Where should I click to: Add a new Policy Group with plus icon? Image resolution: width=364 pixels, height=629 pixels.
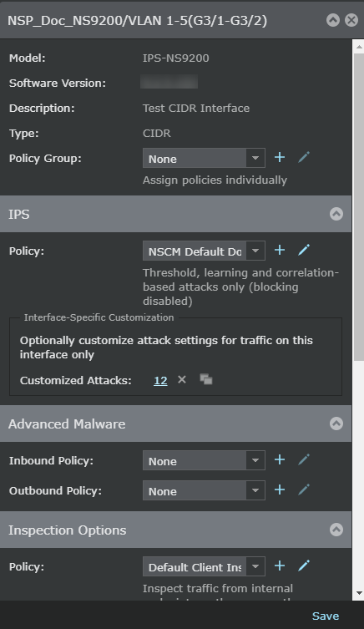click(x=280, y=157)
